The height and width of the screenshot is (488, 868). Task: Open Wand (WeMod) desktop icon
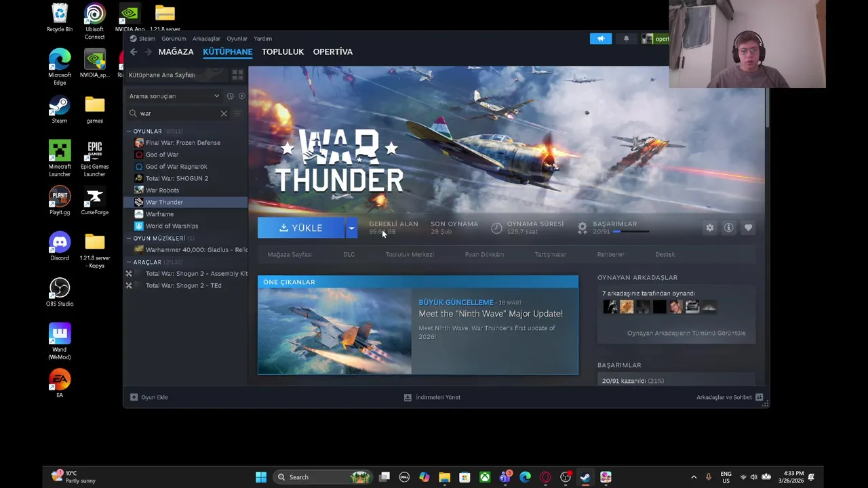[x=59, y=342]
